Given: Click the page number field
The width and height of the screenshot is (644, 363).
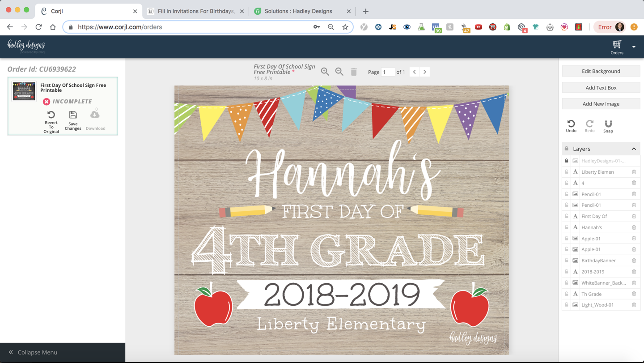Looking at the screenshot, I should point(388,72).
